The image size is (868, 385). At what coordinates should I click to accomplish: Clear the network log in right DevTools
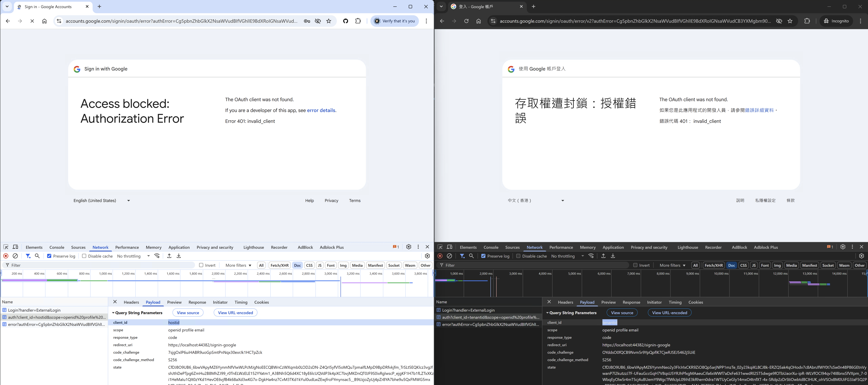(x=449, y=256)
